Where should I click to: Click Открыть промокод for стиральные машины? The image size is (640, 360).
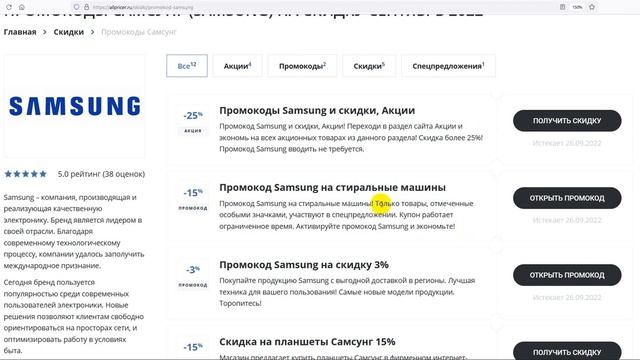coord(567,198)
